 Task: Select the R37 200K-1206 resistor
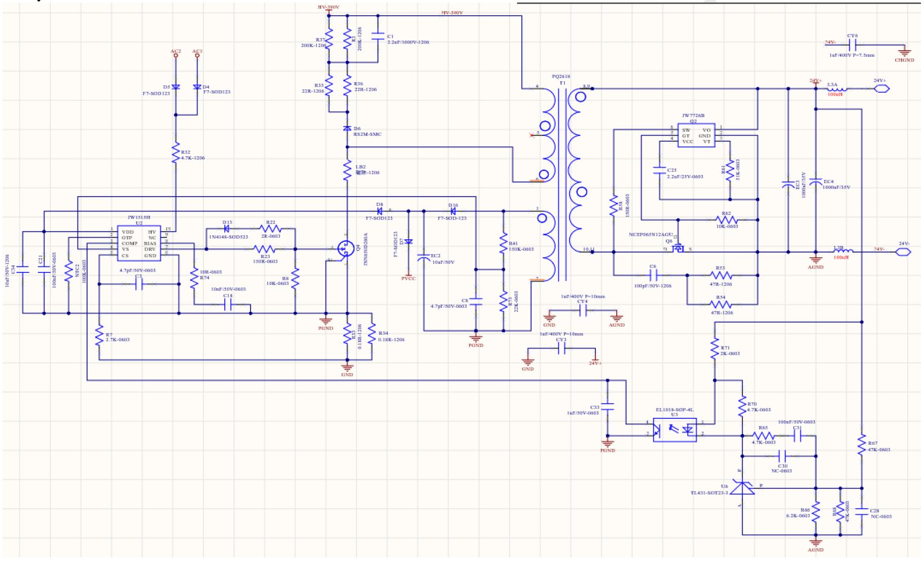[x=329, y=39]
